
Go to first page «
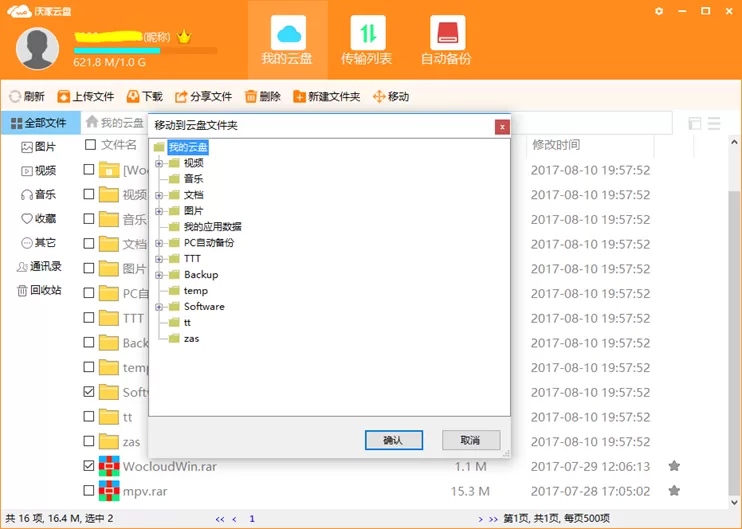coord(220,519)
